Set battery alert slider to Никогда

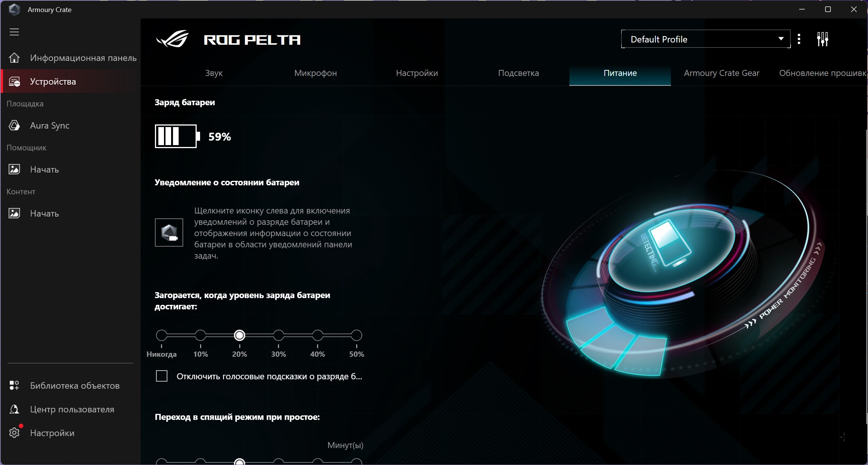coord(162,335)
